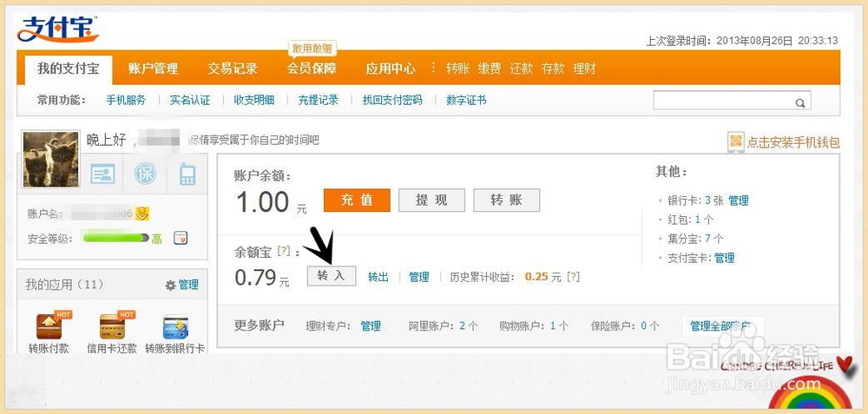
Task: Click the 0.25 cumulative earnings value
Action: (536, 277)
